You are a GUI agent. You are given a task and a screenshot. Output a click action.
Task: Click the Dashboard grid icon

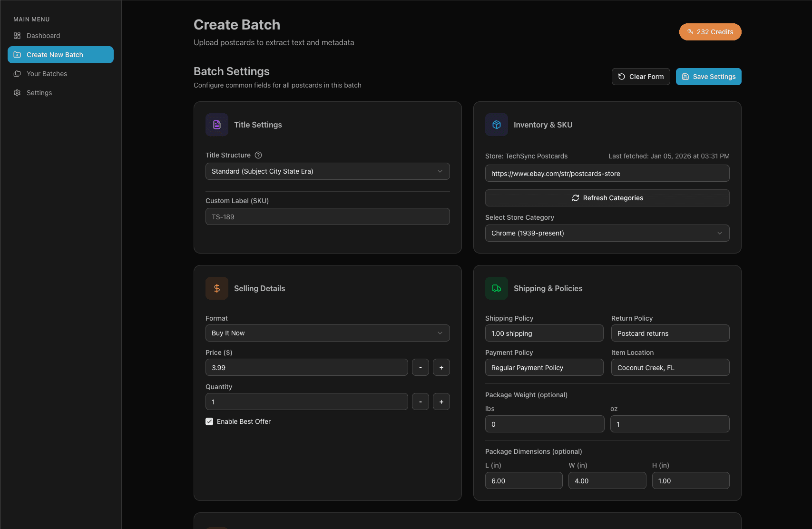pyautogui.click(x=18, y=36)
